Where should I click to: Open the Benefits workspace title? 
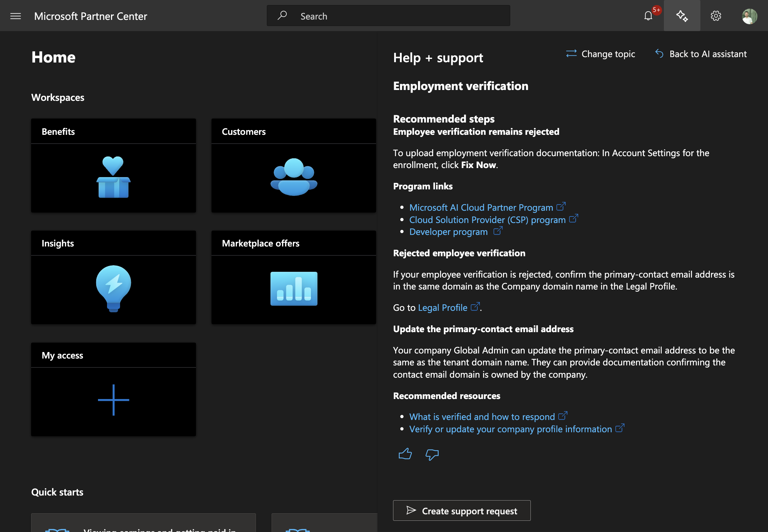(x=58, y=132)
